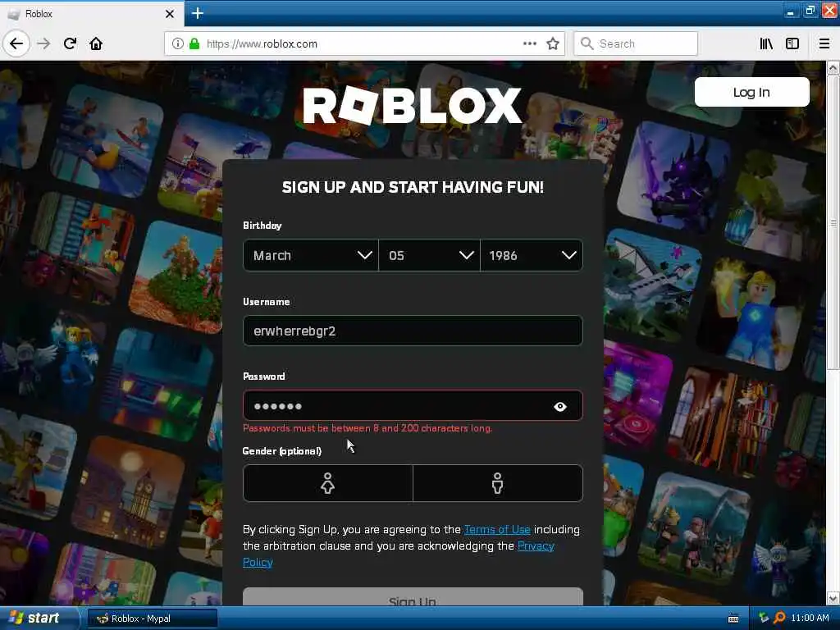This screenshot has height=630, width=840.
Task: Click the password length error message
Action: (x=367, y=428)
